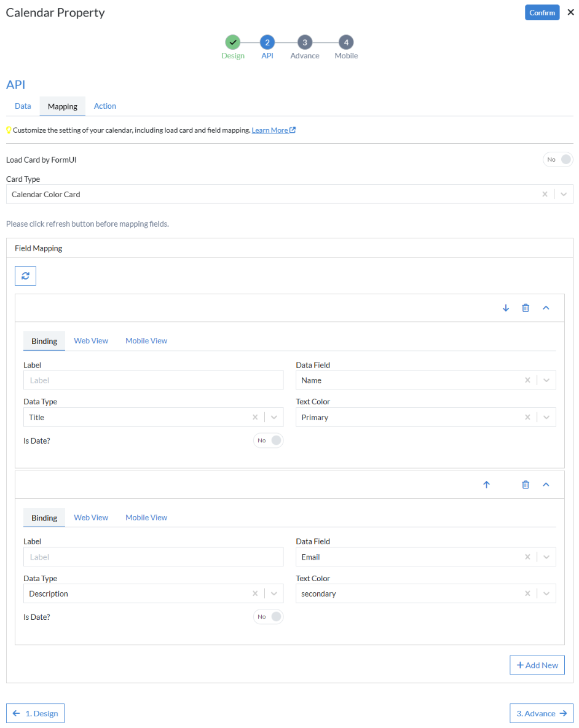Click the first mapping's Label input
This screenshot has height=728, width=579.
point(153,380)
